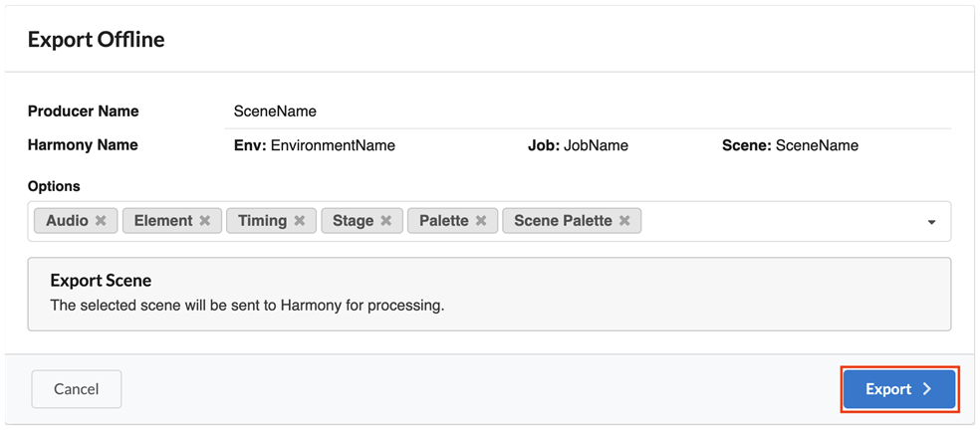
Task: Click the Palette tag label
Action: tap(443, 221)
